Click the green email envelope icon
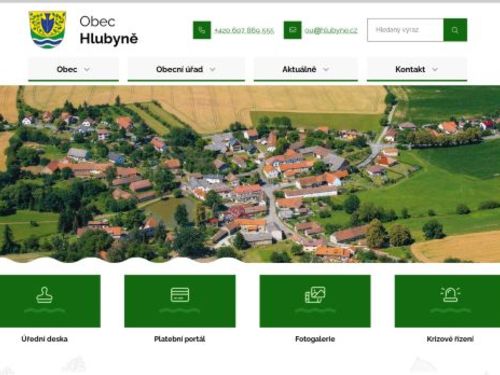This screenshot has height=375, width=500. pos(292,30)
